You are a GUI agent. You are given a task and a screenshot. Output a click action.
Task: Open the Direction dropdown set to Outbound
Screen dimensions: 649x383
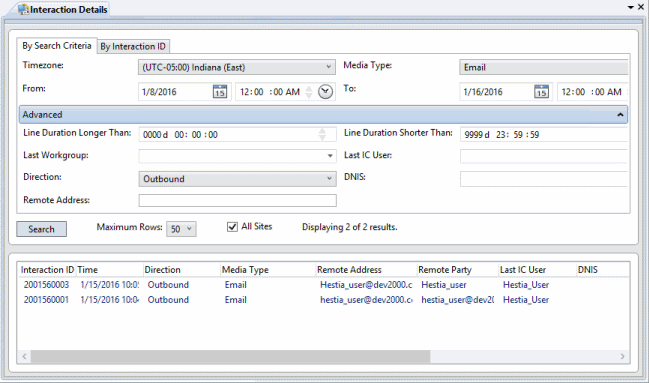(x=237, y=179)
